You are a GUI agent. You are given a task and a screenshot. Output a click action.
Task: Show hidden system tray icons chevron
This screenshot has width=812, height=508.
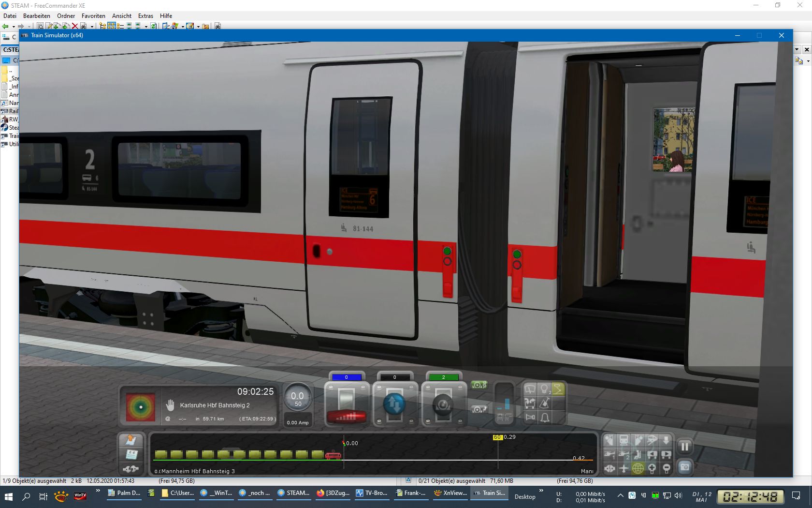[621, 495]
